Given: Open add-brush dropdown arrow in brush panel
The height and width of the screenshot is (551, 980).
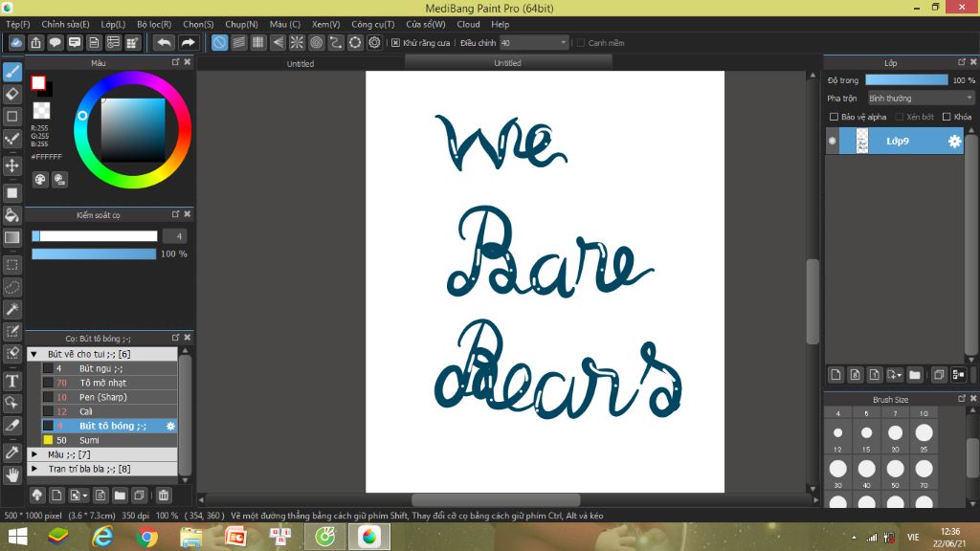Looking at the screenshot, I should (84, 496).
